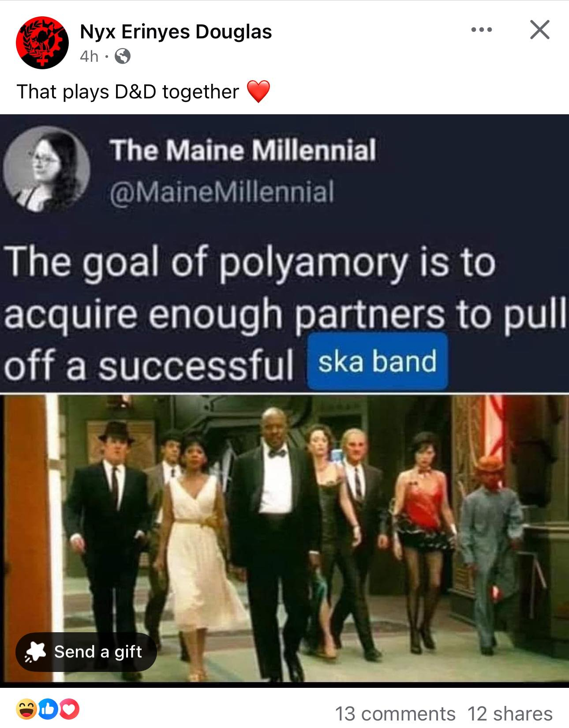Tap the Send a gift button
The width and height of the screenshot is (569, 728).
[x=86, y=652]
